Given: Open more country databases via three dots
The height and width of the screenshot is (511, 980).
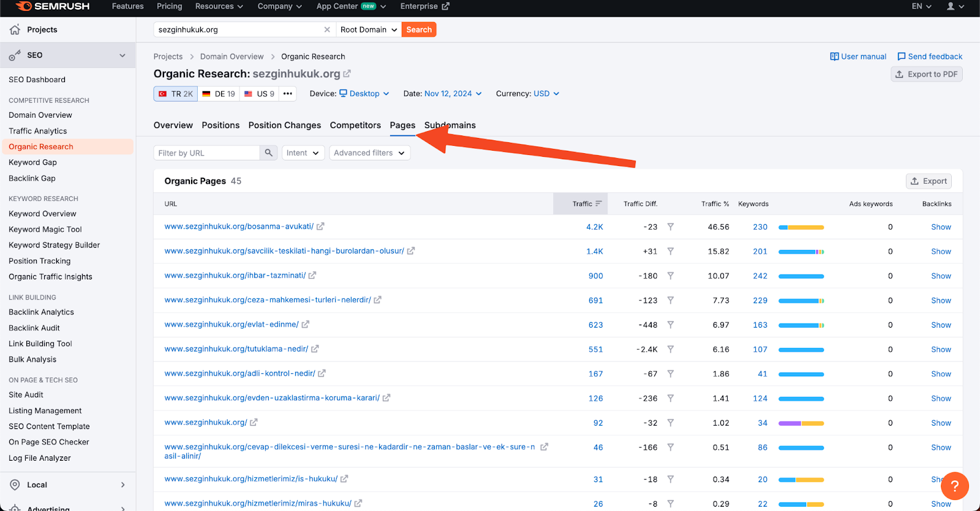Looking at the screenshot, I should click(287, 94).
